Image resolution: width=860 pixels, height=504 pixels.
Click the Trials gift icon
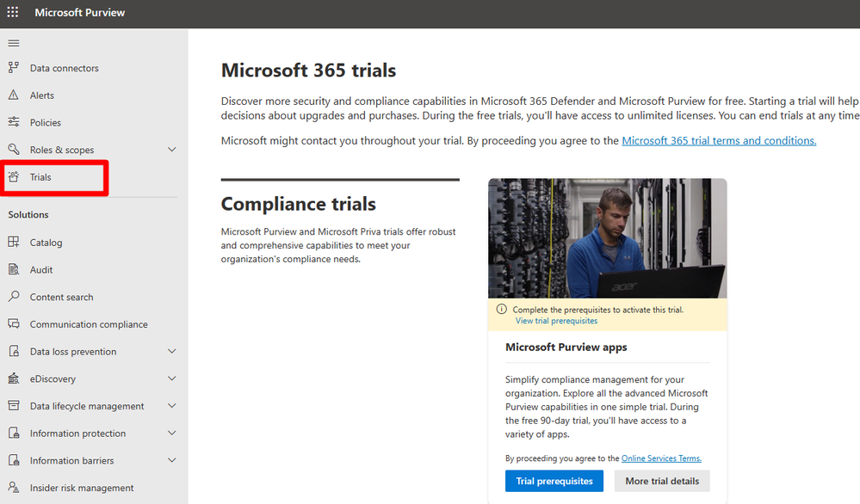[x=14, y=176]
